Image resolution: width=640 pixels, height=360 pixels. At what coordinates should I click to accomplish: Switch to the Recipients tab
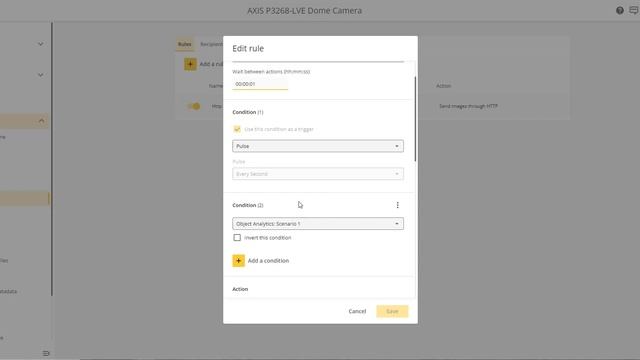click(211, 44)
